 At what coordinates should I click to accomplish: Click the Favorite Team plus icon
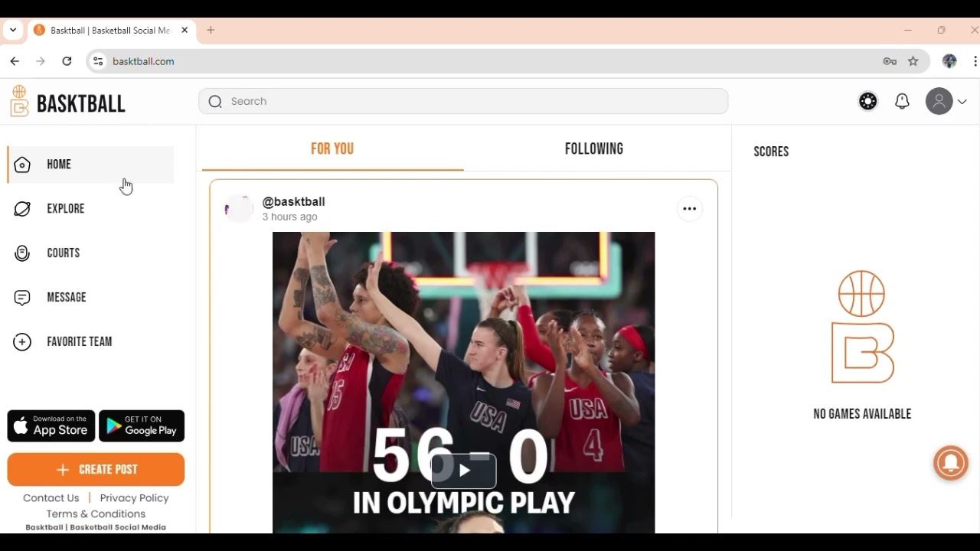pyautogui.click(x=22, y=342)
